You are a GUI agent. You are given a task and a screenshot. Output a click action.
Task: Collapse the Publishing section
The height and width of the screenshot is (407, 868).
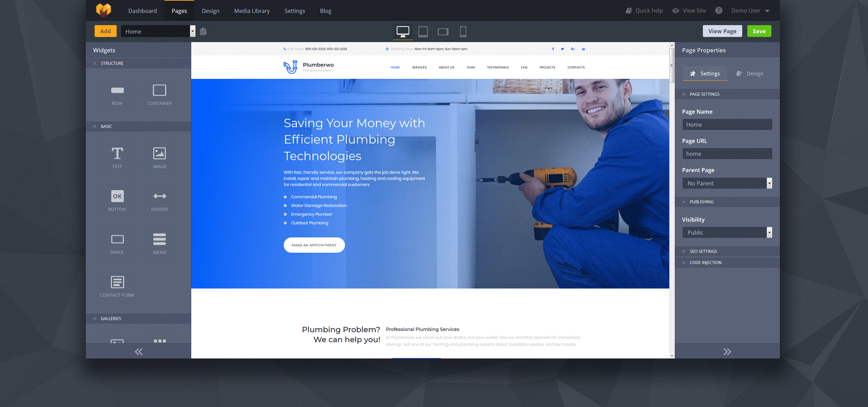pos(727,202)
